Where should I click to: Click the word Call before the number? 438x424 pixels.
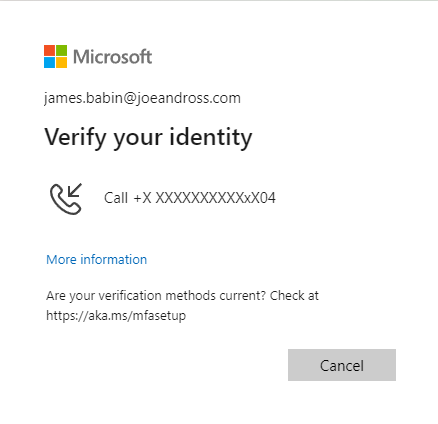116,198
